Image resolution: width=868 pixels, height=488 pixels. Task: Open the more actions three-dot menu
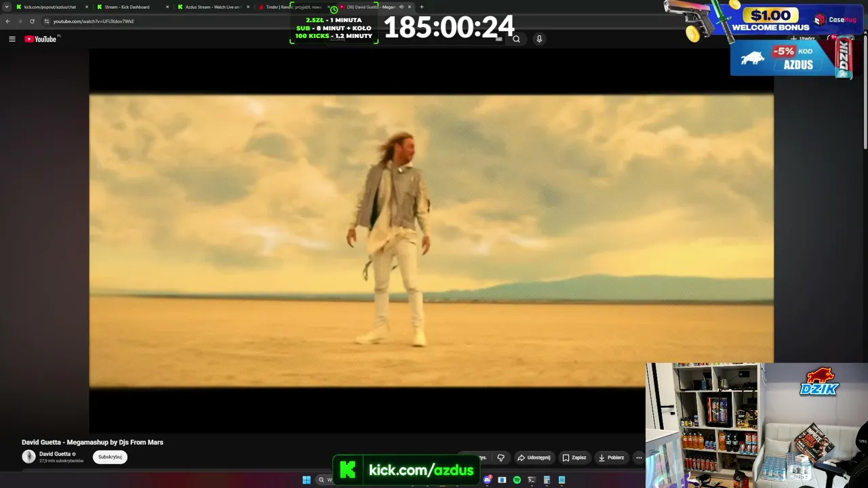click(x=639, y=457)
